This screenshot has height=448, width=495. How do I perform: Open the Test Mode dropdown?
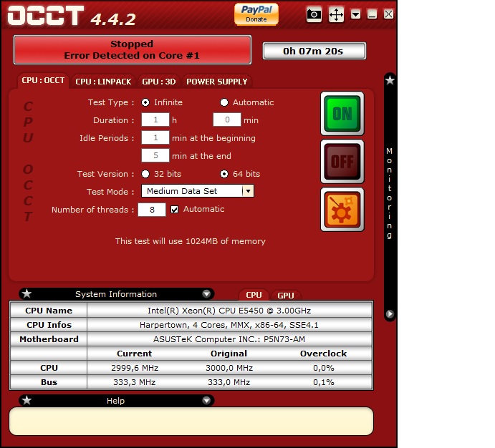point(198,191)
